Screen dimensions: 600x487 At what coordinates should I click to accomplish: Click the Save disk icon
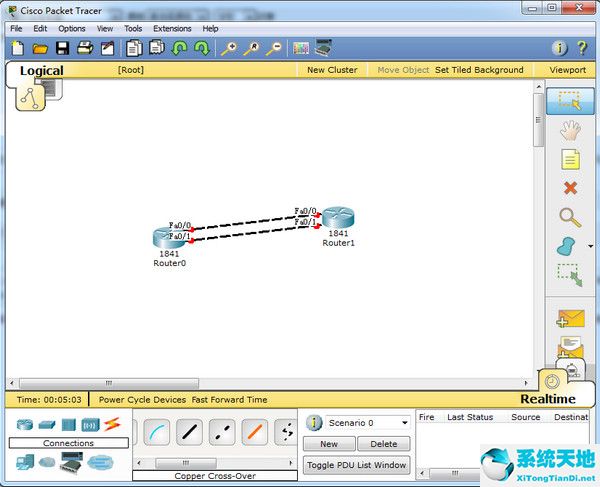62,48
